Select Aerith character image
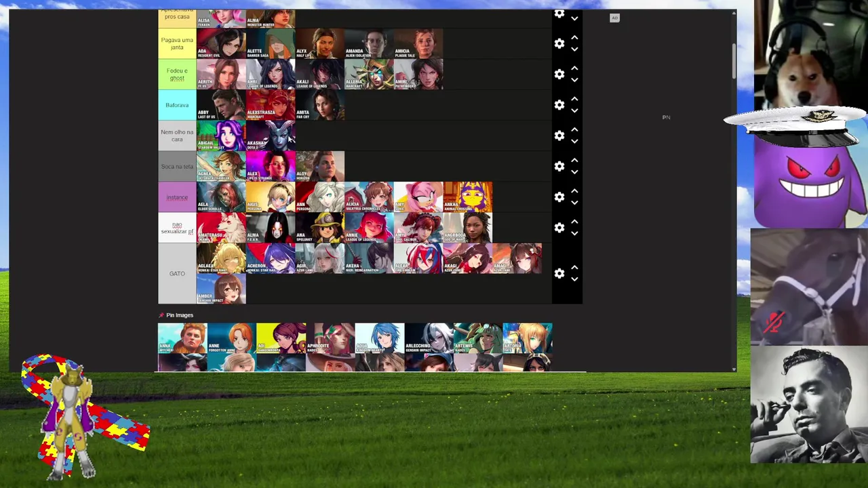Image resolution: width=868 pixels, height=488 pixels. [221, 74]
